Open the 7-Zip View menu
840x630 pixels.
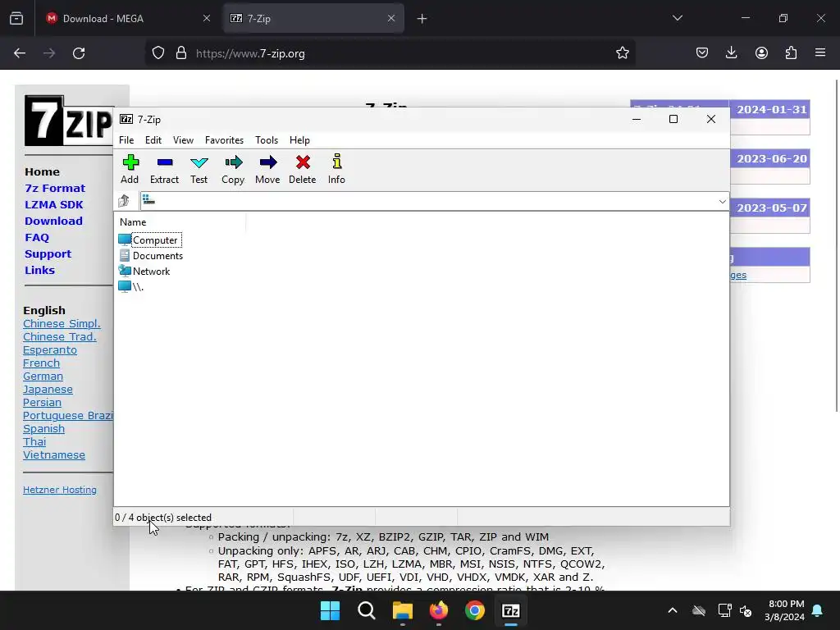pyautogui.click(x=183, y=139)
